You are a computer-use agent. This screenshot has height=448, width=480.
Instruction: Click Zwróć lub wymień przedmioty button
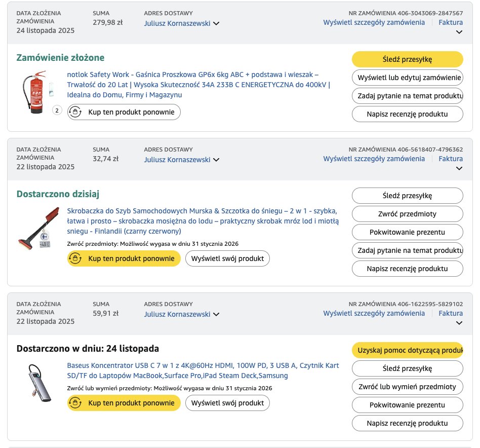click(407, 387)
